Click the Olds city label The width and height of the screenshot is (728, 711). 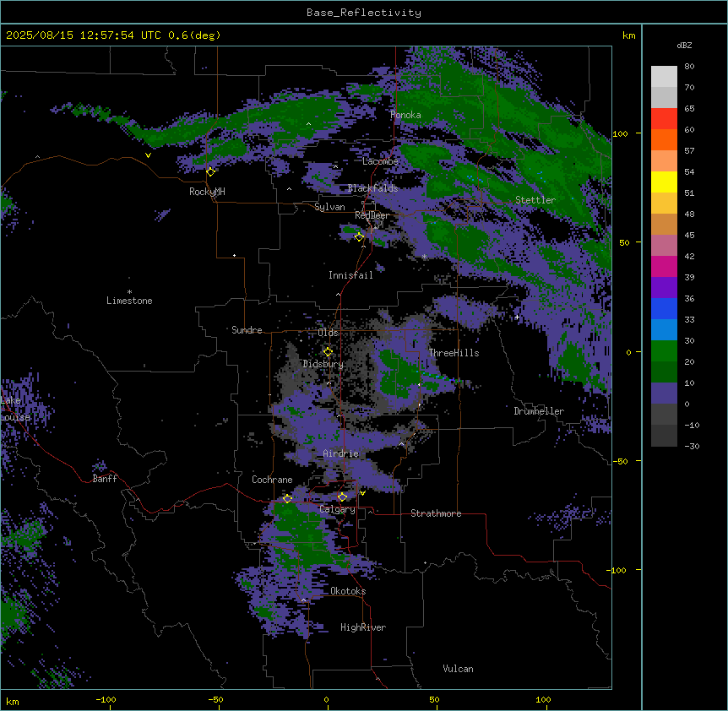328,333
